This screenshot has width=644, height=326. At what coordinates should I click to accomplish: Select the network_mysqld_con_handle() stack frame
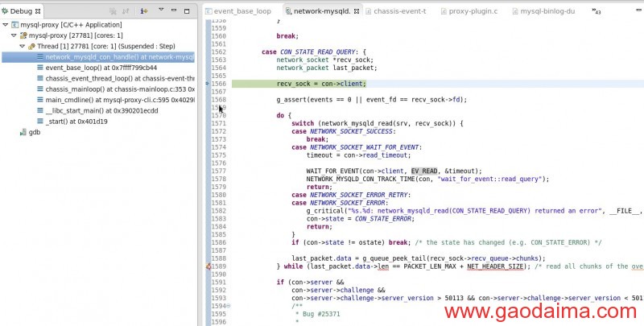98,56
